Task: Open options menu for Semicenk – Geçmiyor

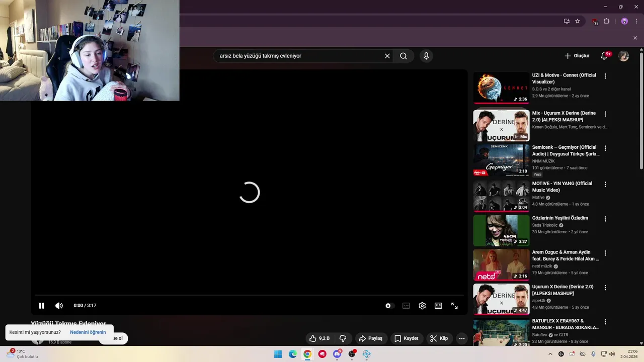Action: click(x=605, y=148)
